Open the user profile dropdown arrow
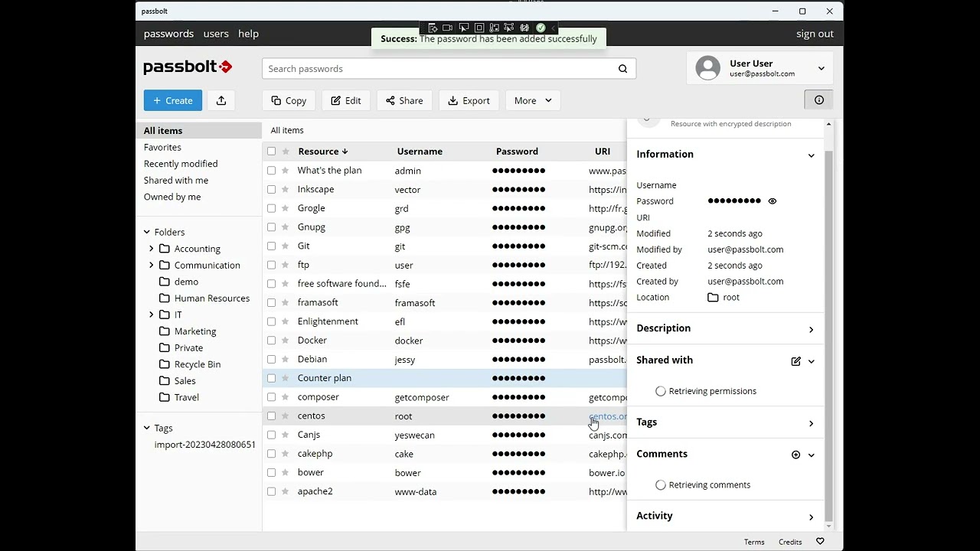The height and width of the screenshot is (551, 980). [821, 68]
